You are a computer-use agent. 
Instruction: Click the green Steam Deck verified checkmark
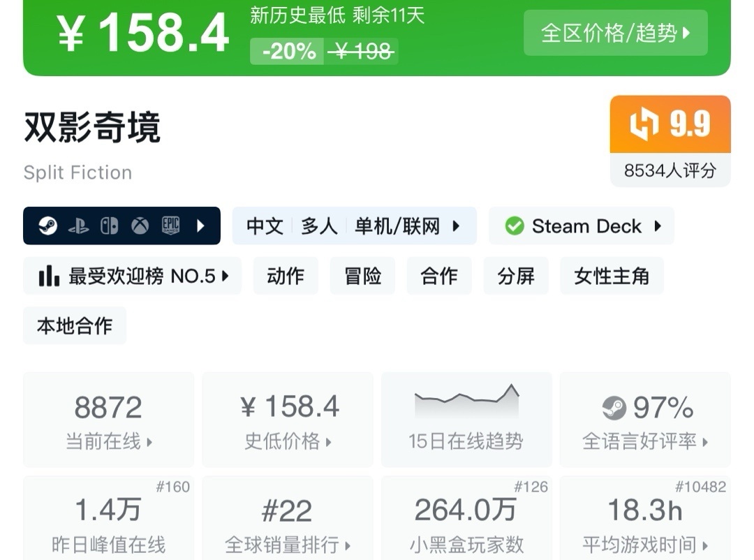click(515, 226)
